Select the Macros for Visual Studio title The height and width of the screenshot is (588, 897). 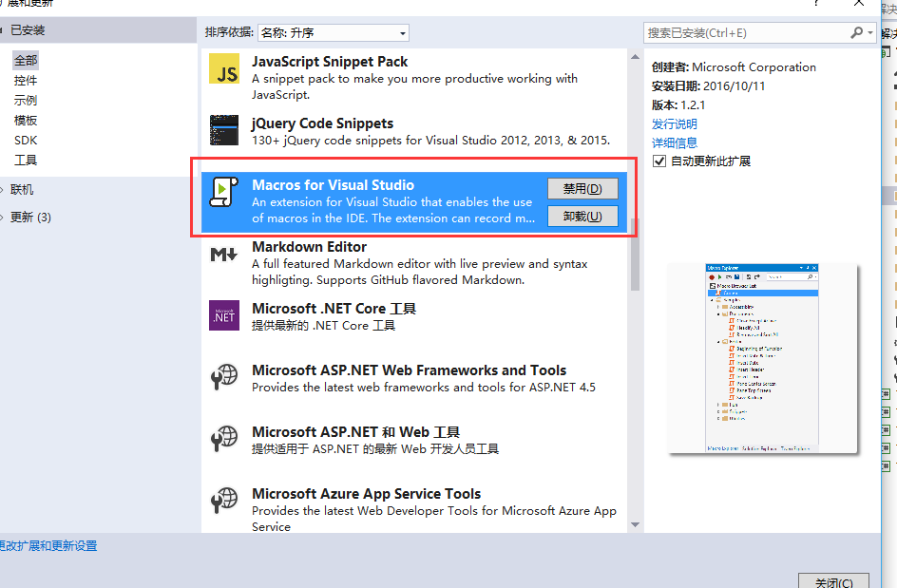point(333,185)
